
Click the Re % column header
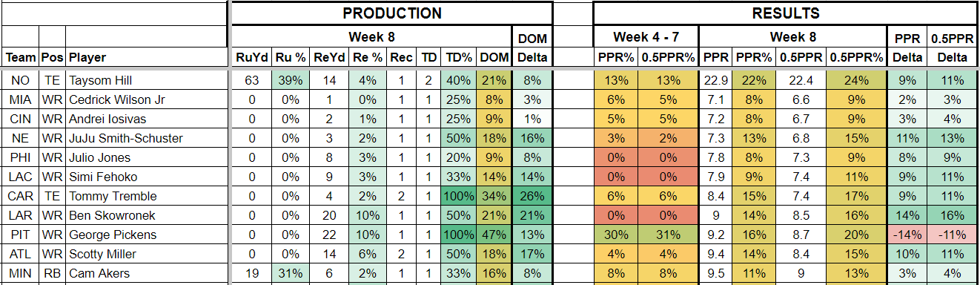[368, 57]
